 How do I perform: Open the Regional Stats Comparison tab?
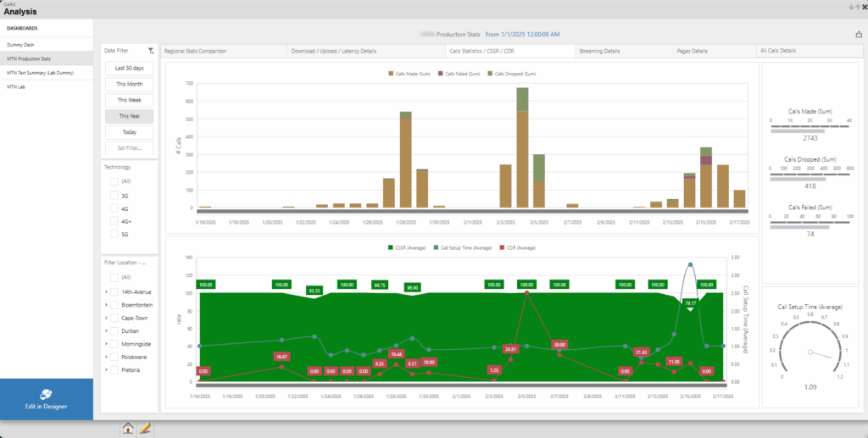pos(195,51)
